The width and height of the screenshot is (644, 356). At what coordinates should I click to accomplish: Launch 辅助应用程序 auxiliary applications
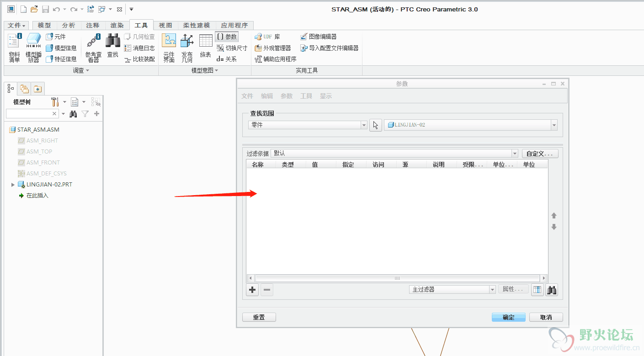coord(276,59)
